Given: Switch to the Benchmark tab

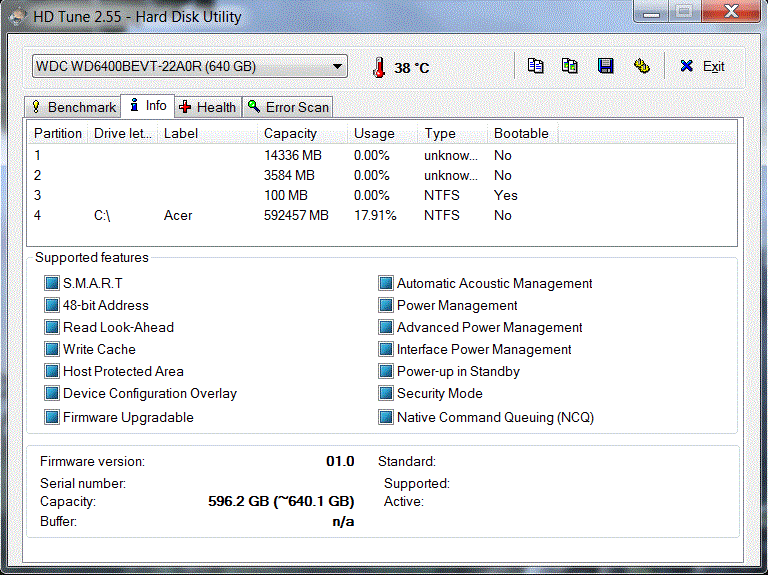Looking at the screenshot, I should point(74,107).
